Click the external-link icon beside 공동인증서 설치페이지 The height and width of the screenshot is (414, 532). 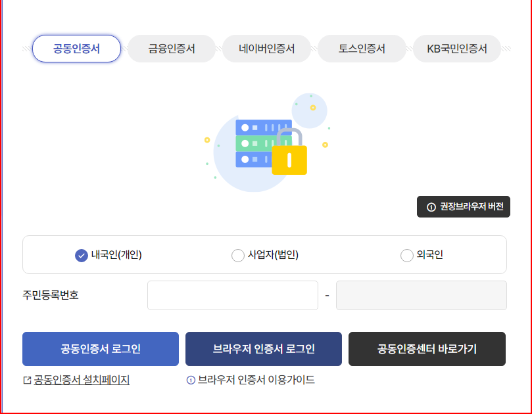point(28,380)
